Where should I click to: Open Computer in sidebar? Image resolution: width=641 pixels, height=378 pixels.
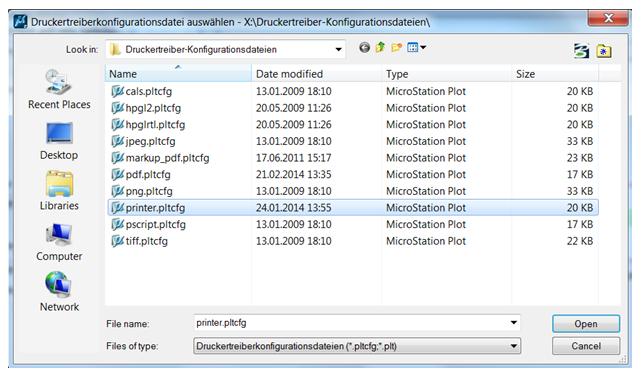pos(59,242)
